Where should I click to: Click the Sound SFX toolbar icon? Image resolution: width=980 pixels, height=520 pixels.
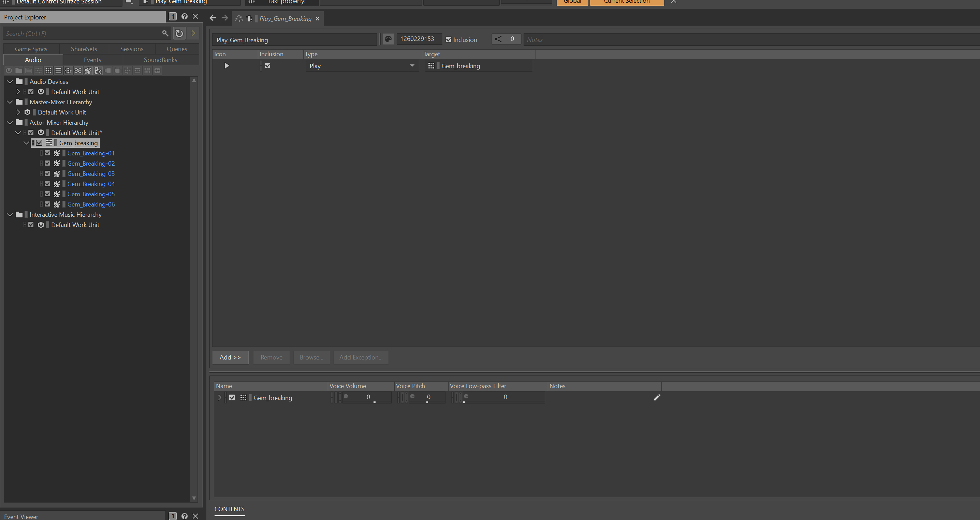click(x=88, y=71)
